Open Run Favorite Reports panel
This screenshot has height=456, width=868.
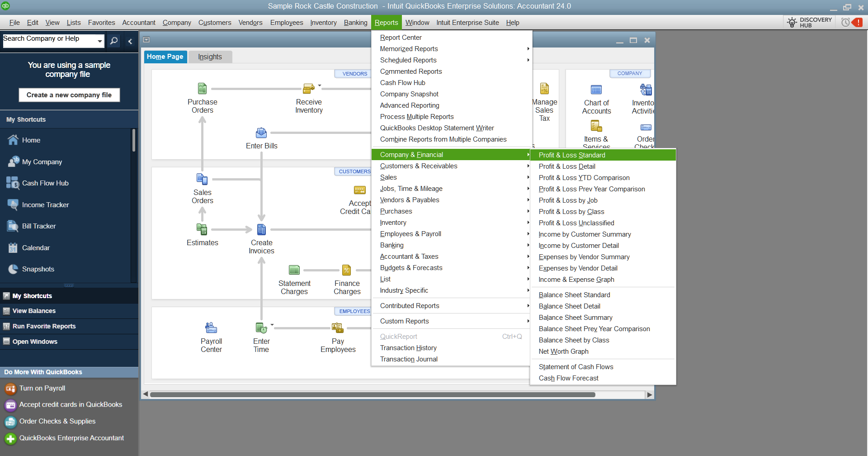point(69,326)
